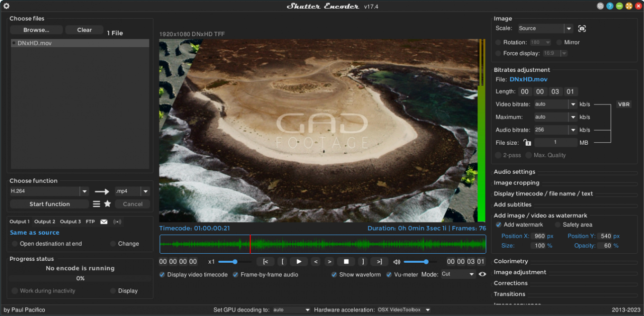This screenshot has width=644, height=316.
Task: Disable the Show waveform checkbox
Action: click(x=334, y=274)
